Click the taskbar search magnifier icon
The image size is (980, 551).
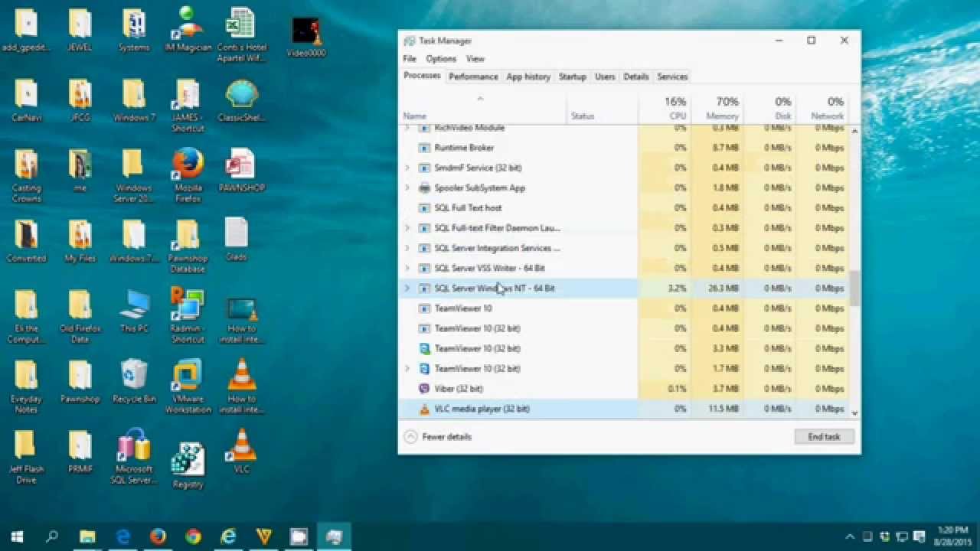tap(52, 537)
